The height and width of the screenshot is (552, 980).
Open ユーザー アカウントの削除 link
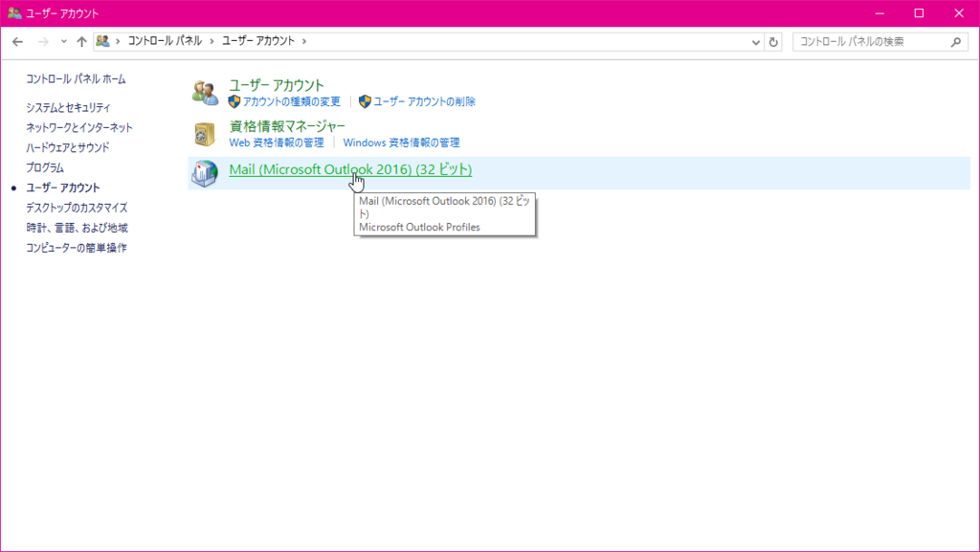tap(424, 101)
